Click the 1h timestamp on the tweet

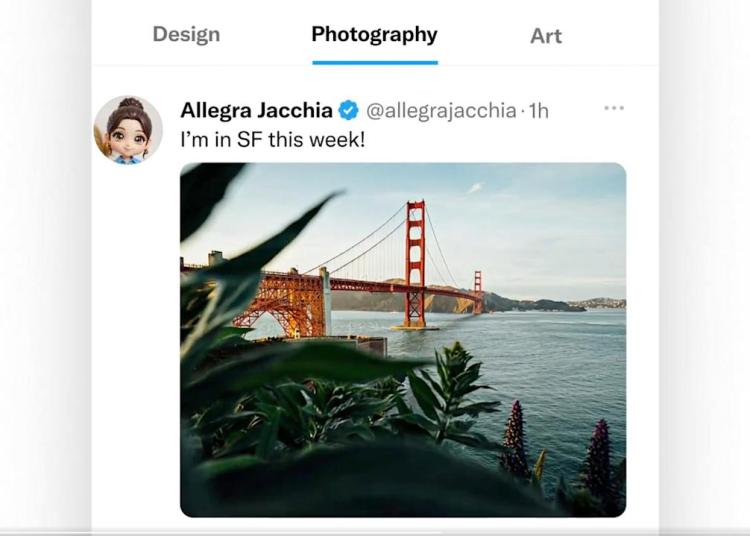(x=538, y=110)
